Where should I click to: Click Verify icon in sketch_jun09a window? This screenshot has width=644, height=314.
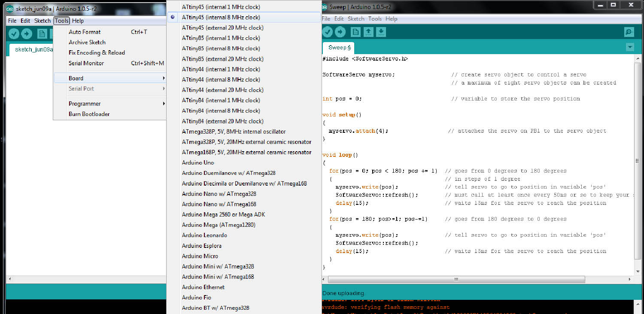coord(14,34)
